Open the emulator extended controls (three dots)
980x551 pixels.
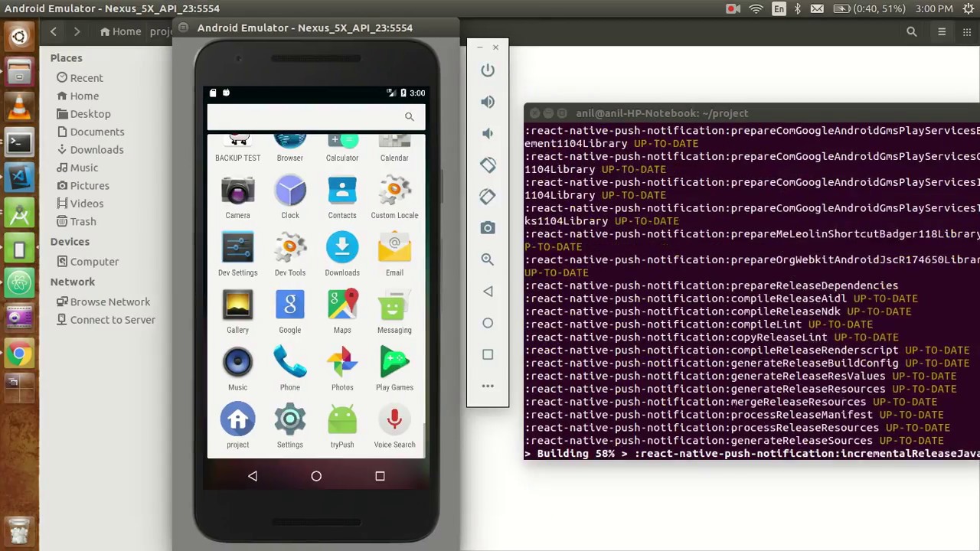click(488, 386)
